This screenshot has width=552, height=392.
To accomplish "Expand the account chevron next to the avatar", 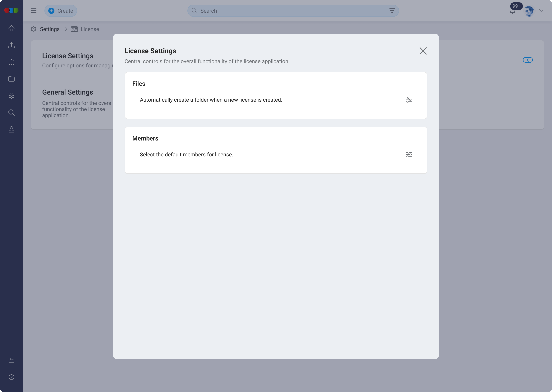I will tap(541, 11).
